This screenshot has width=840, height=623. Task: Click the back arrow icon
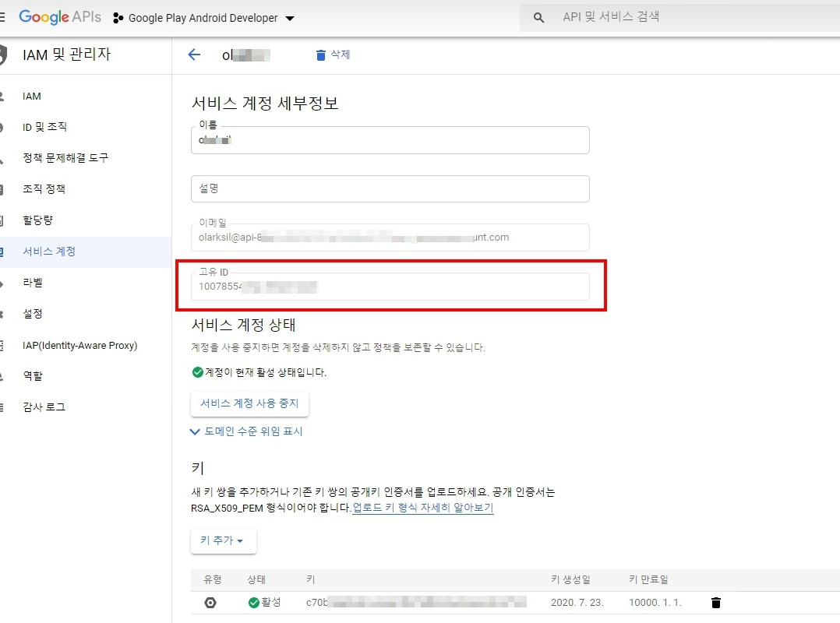pos(194,55)
